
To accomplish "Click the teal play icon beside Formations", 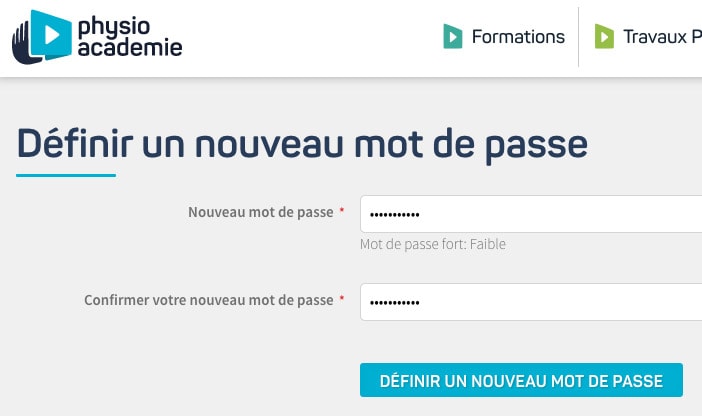I will (x=453, y=36).
